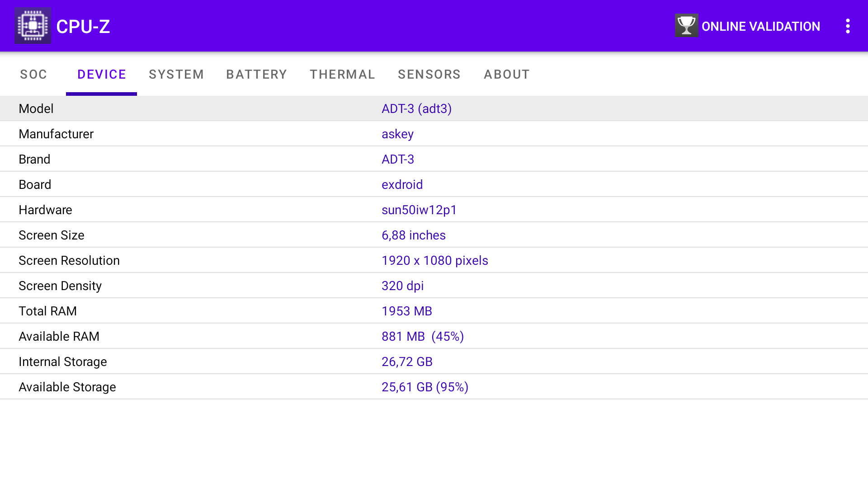This screenshot has width=868, height=488.
Task: Tap the Available RAM row
Action: (x=434, y=336)
